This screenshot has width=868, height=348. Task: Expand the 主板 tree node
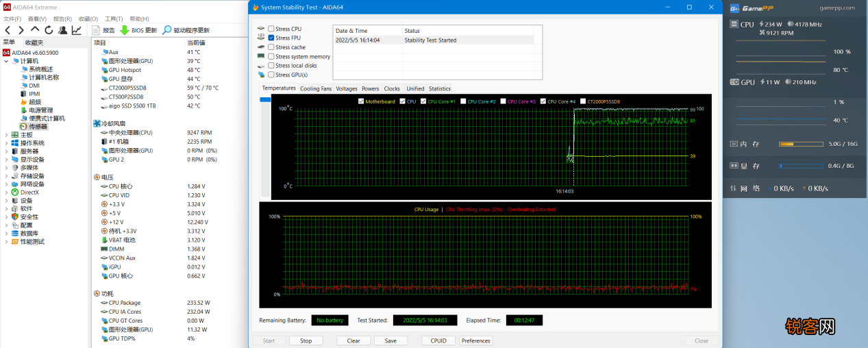coord(7,135)
